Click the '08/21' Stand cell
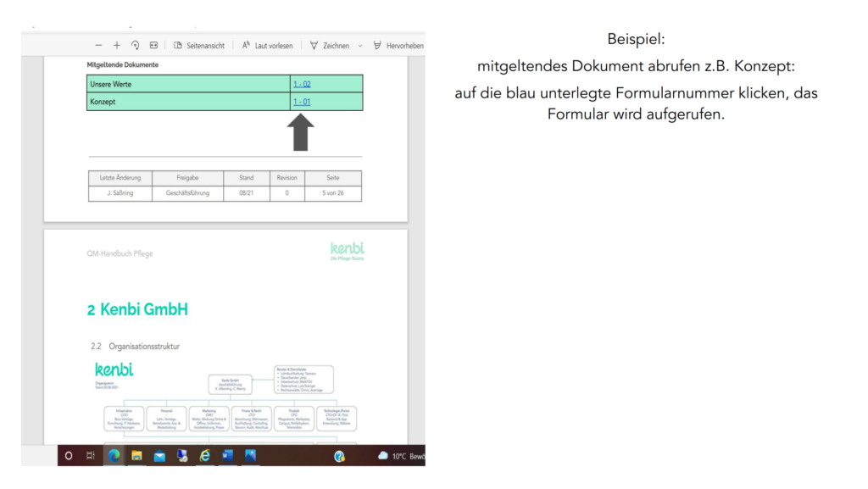The image size is (868, 489). [247, 193]
